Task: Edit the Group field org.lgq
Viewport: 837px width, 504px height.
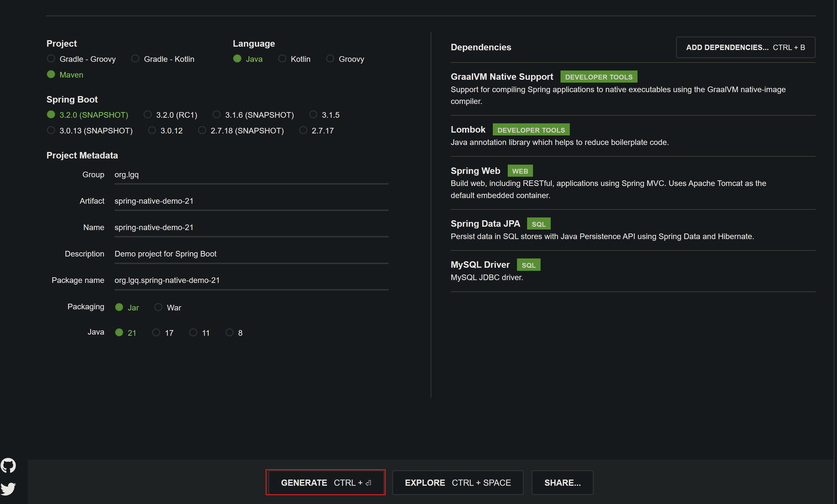Action: [x=251, y=175]
